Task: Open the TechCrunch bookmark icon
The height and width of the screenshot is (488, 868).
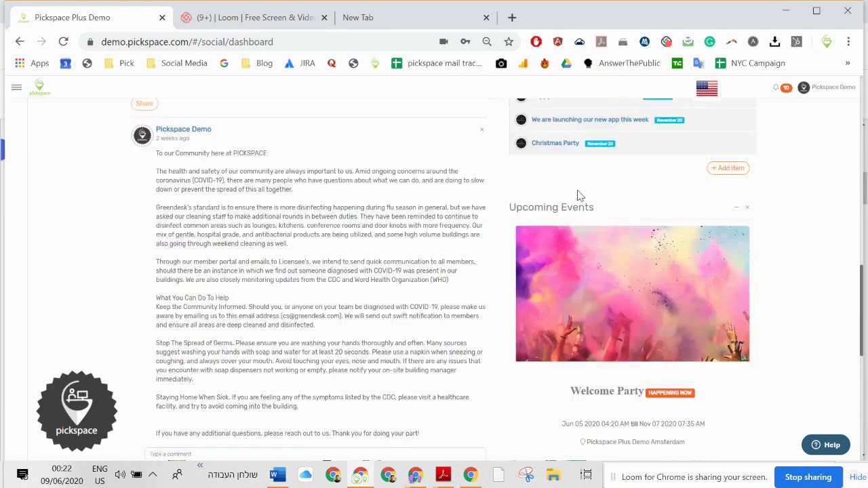Action: [x=677, y=63]
